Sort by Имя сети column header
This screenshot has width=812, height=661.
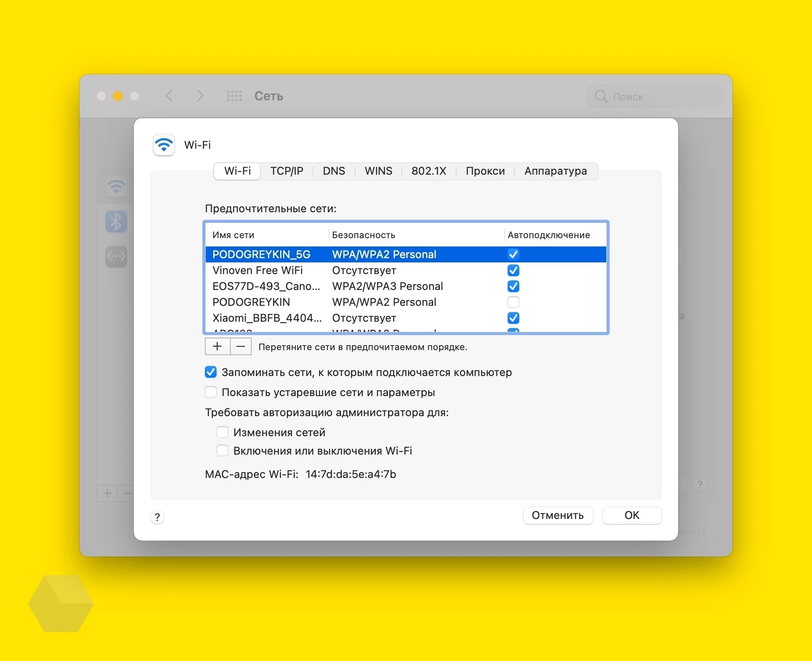[266, 235]
